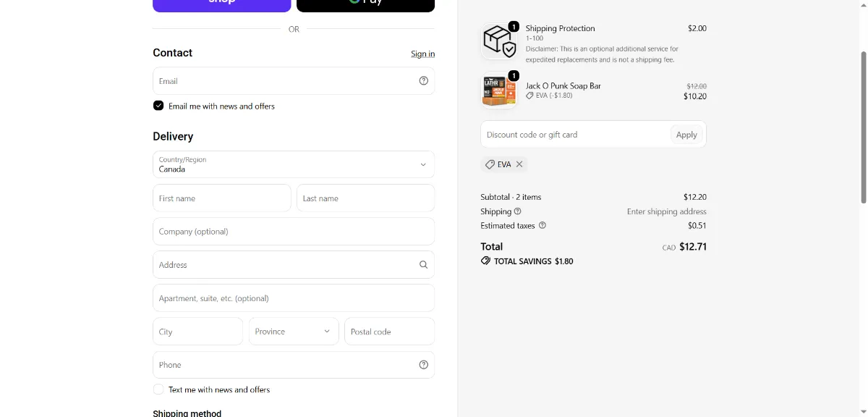This screenshot has height=417, width=868.
Task: Click the Jack O Punk Soap Bar thumbnail
Action: (x=499, y=90)
